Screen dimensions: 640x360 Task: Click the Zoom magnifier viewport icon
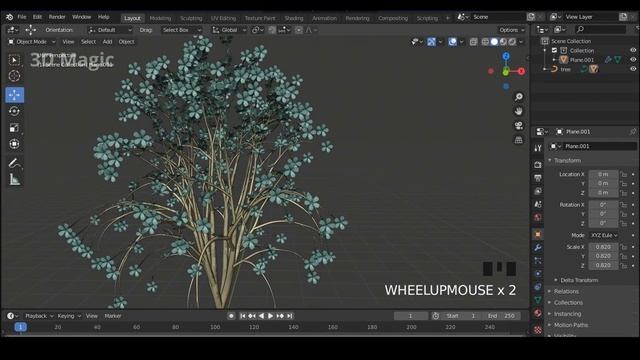tap(518, 97)
